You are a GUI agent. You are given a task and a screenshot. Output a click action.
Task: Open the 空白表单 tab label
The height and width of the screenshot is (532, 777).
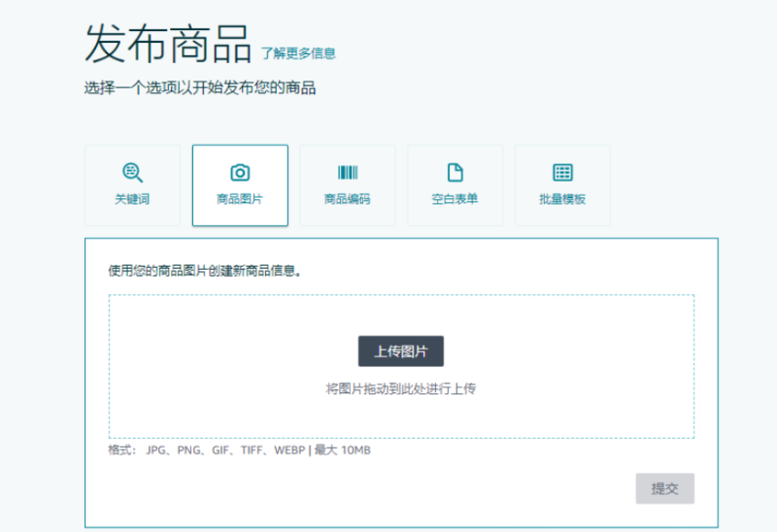(455, 199)
